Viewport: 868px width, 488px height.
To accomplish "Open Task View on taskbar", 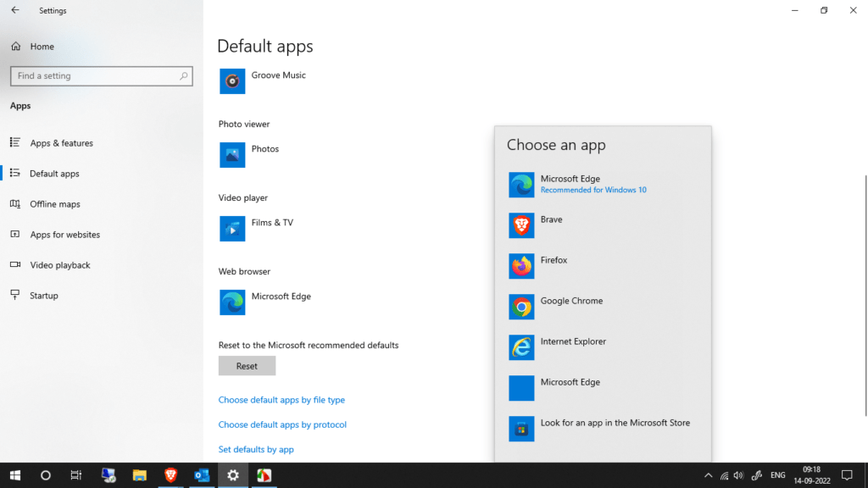I will click(x=75, y=475).
